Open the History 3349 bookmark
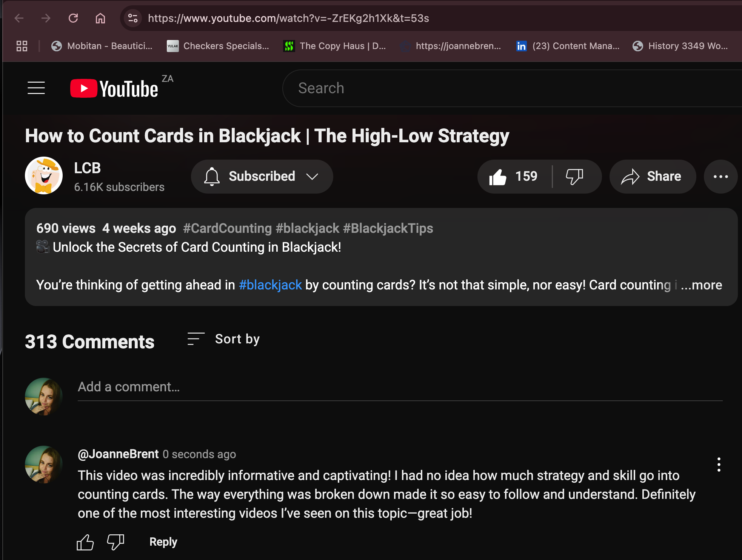 click(x=680, y=46)
